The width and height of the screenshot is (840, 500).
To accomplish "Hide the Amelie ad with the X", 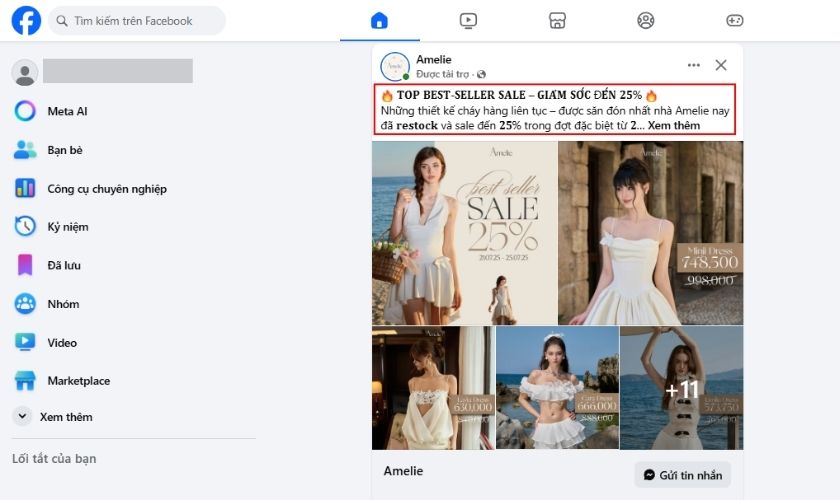I will [x=721, y=65].
